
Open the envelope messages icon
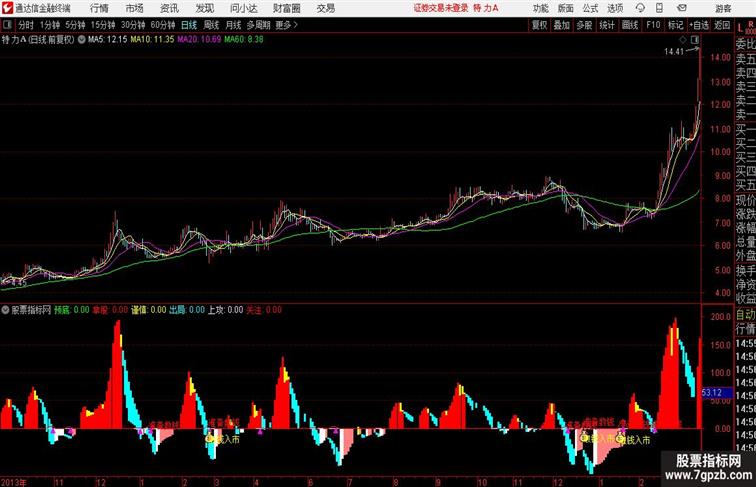(x=682, y=8)
